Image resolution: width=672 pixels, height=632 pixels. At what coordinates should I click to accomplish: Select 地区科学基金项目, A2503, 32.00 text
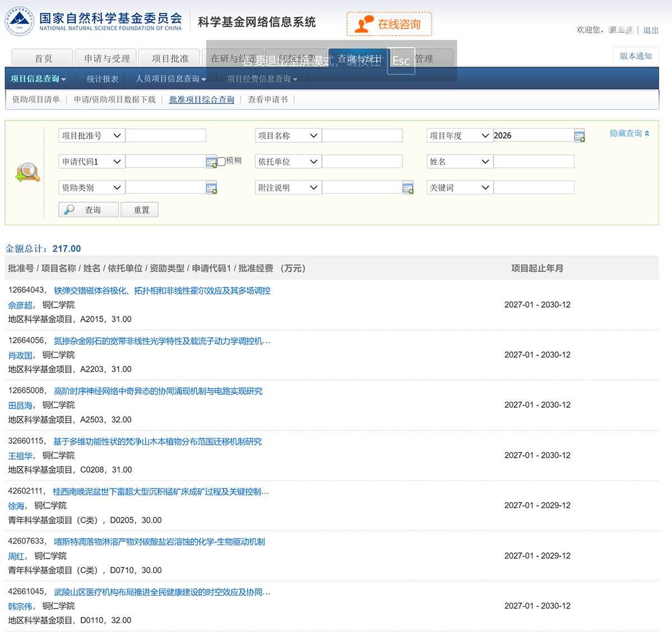70,420
